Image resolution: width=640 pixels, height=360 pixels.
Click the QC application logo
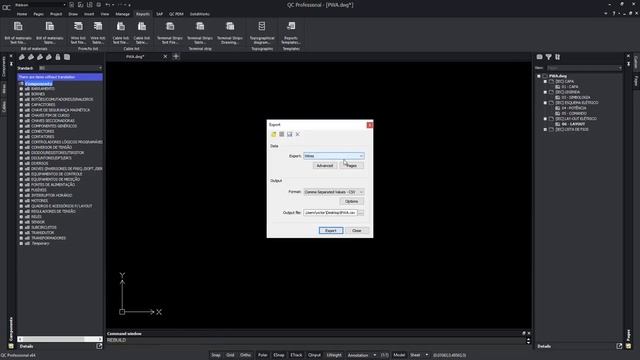coord(6,7)
